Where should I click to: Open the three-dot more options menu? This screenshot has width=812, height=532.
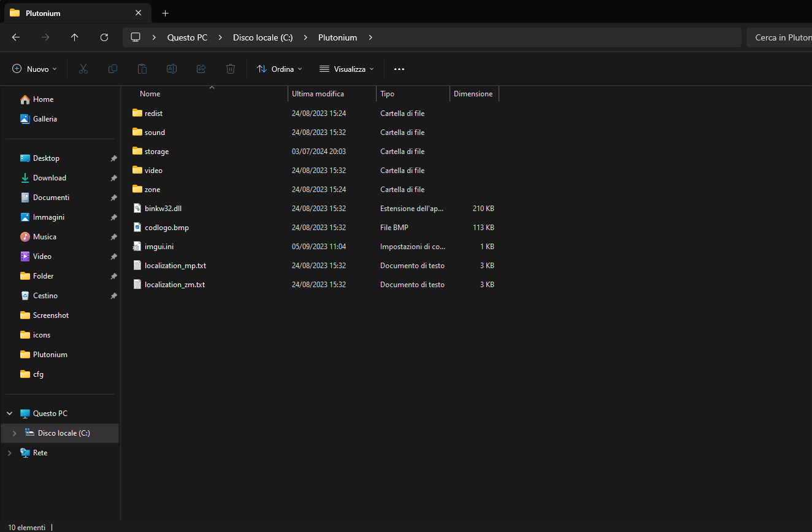[399, 69]
